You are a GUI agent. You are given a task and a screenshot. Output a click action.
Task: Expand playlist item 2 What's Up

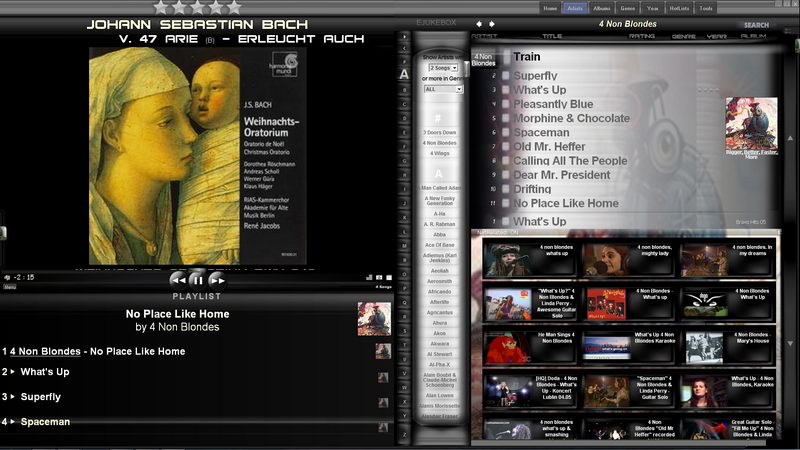[13, 372]
